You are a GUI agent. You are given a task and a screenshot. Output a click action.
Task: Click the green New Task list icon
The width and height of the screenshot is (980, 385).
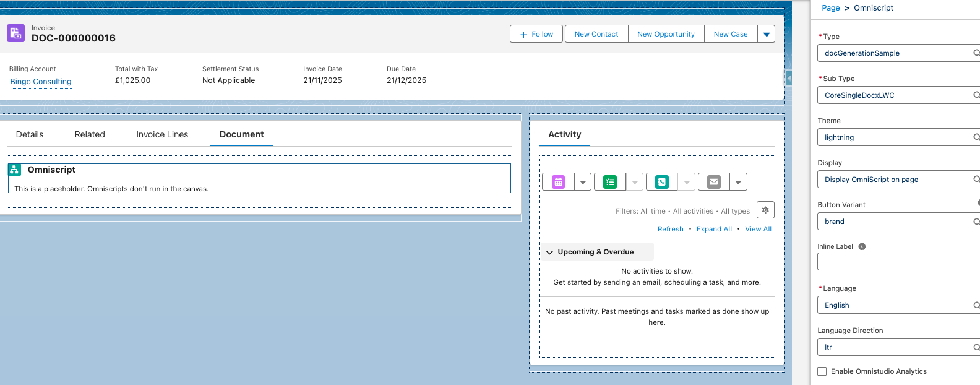coord(610,182)
